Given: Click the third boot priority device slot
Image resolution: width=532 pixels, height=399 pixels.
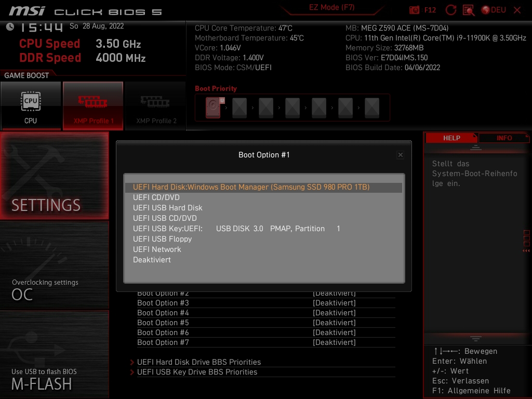Looking at the screenshot, I should pos(266,108).
